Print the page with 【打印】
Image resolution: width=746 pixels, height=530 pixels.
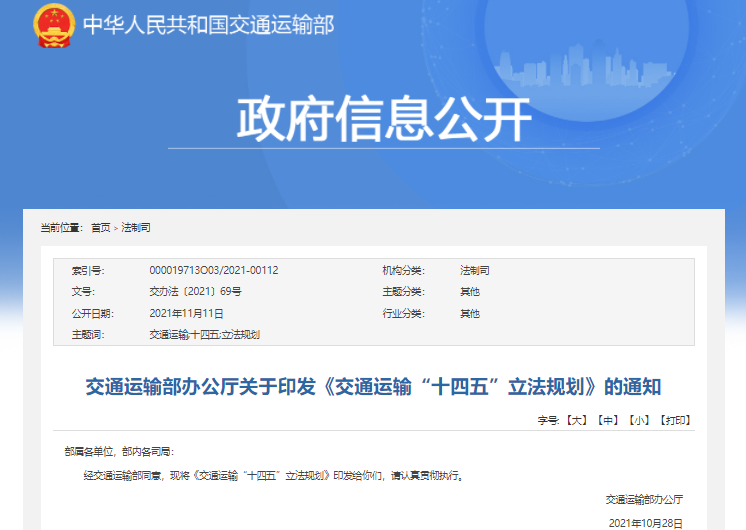[675, 421]
